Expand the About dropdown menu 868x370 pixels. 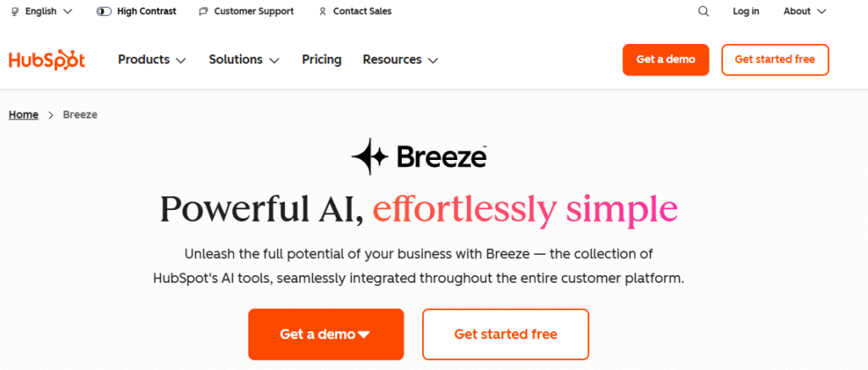click(x=804, y=12)
